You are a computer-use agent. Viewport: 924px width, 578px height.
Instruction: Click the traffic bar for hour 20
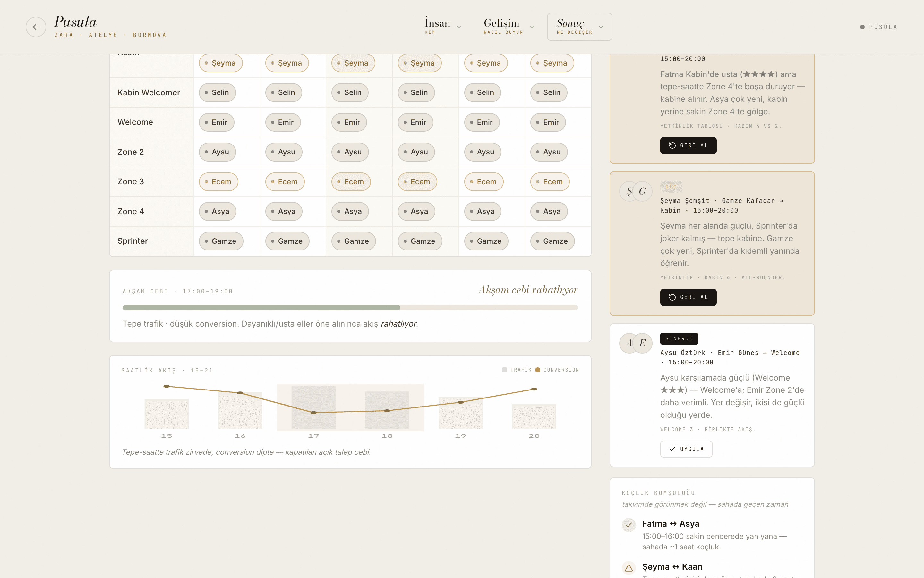coord(534,416)
